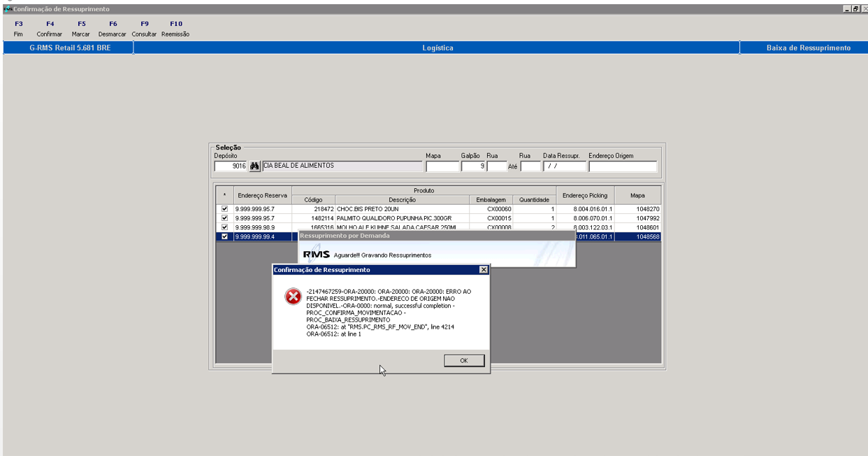Click the Endereço Picking column header
This screenshot has height=456, width=868.
coord(585,195)
